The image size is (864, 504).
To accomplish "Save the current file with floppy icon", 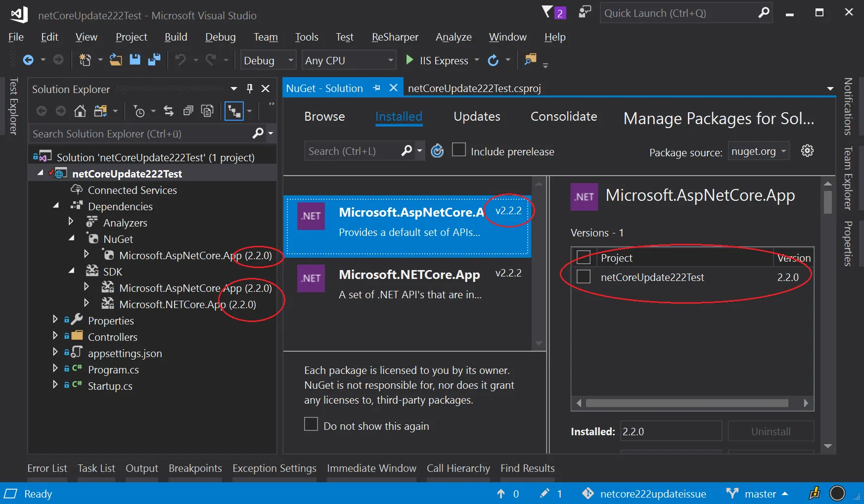I will 135,60.
